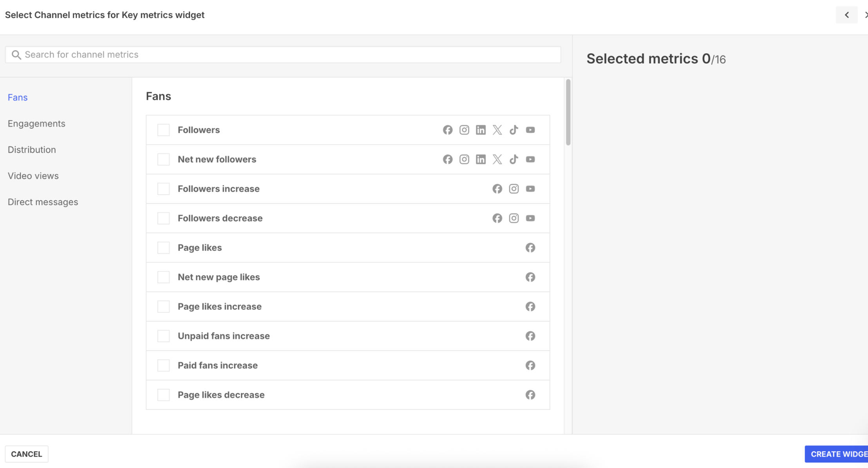Viewport: 868px width, 468px height.
Task: Click the LinkedIn icon next to Net new followers
Action: click(x=481, y=159)
